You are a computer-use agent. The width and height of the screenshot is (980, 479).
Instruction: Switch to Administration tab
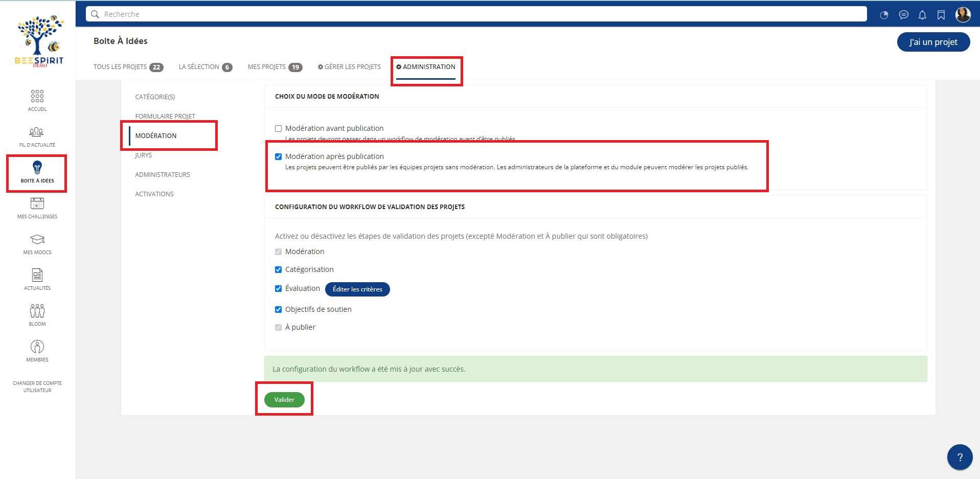point(426,67)
